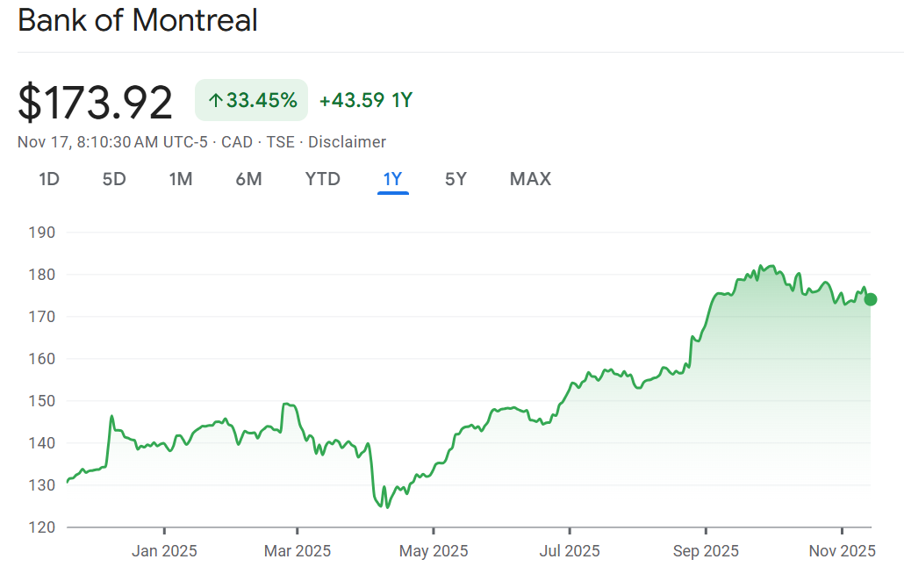Click the Jan 2025 axis label

(164, 551)
